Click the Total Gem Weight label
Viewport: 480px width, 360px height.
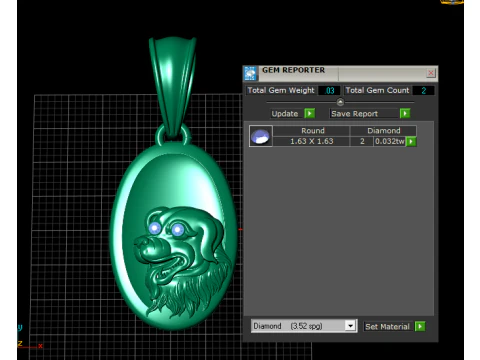pyautogui.click(x=281, y=90)
